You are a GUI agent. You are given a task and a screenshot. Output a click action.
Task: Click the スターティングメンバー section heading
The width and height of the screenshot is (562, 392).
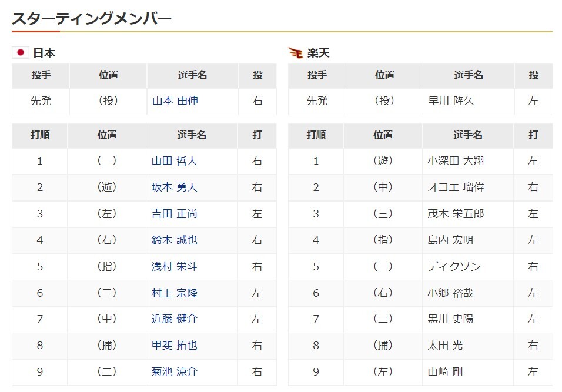(x=92, y=18)
